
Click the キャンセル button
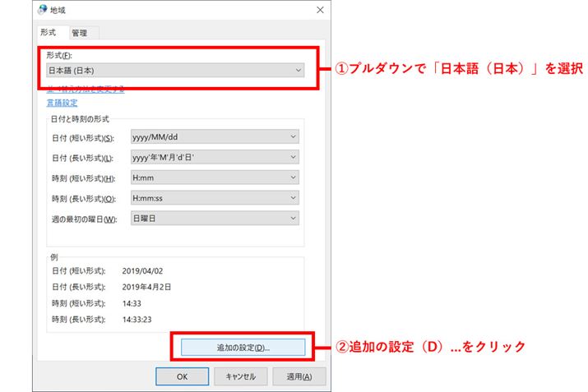(241, 376)
